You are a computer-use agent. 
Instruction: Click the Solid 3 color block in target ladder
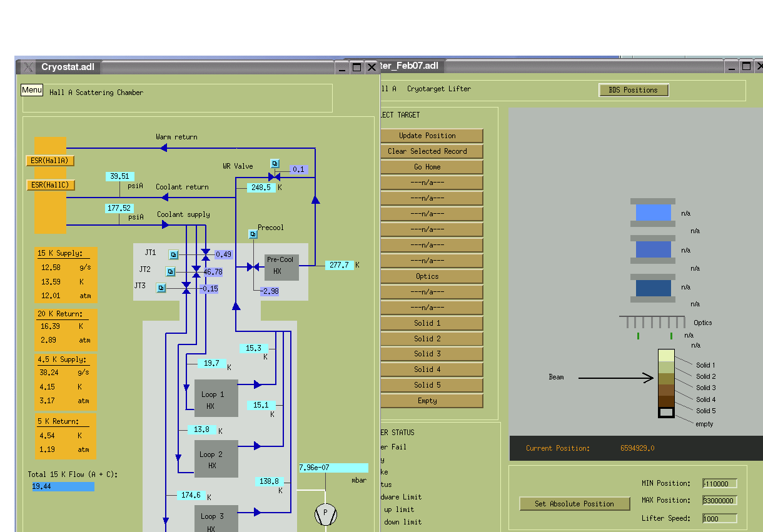tap(666, 379)
